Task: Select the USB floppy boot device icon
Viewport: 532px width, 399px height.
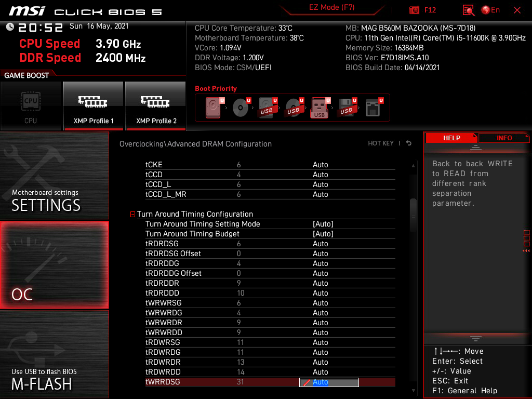Action: point(347,108)
